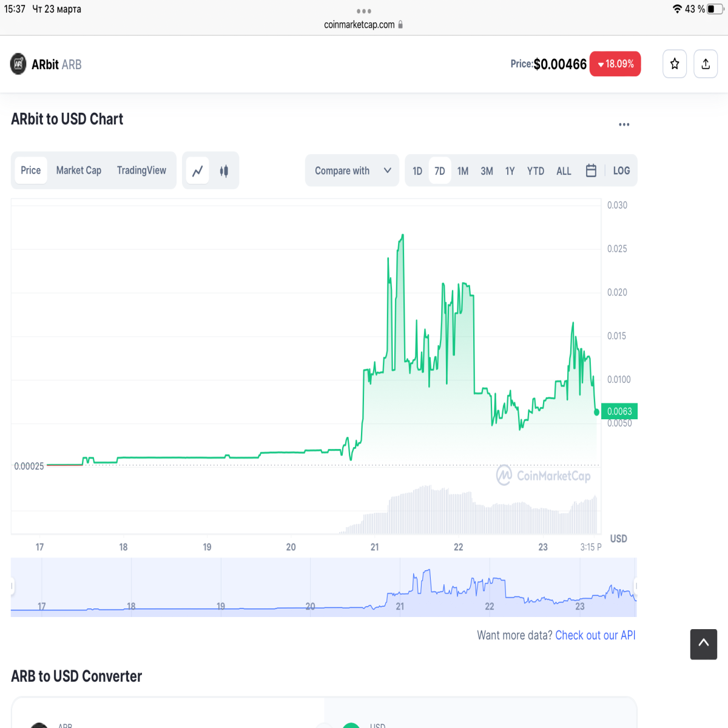Tap the lock icon next to coinmarketcap.com

point(400,25)
